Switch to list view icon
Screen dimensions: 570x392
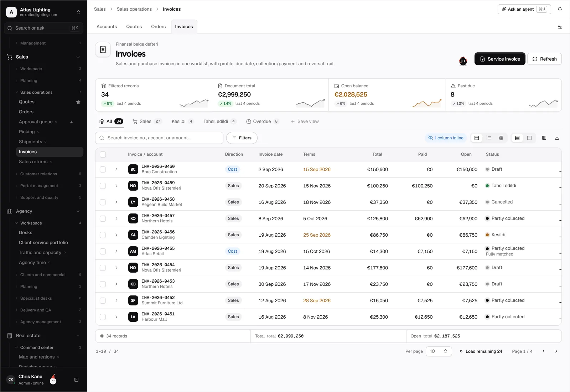click(x=489, y=138)
